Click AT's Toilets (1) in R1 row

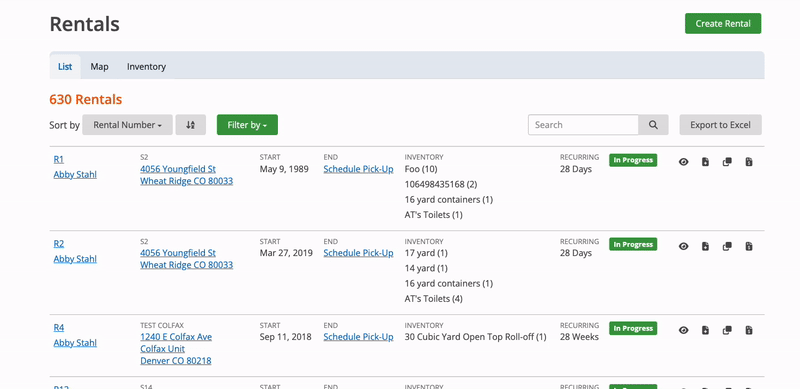point(434,215)
